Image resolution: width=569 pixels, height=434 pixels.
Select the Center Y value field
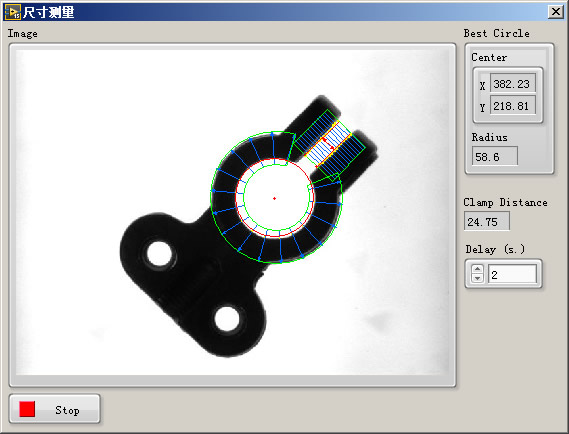coord(512,106)
